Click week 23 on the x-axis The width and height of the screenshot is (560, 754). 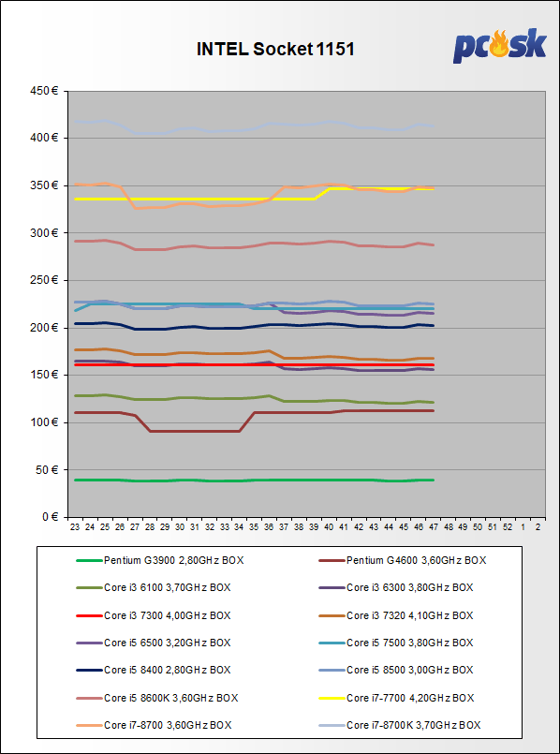[75, 527]
